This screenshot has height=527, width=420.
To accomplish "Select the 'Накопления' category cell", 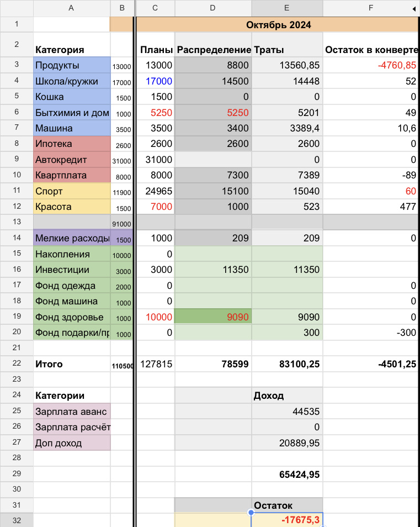I will coord(72,254).
